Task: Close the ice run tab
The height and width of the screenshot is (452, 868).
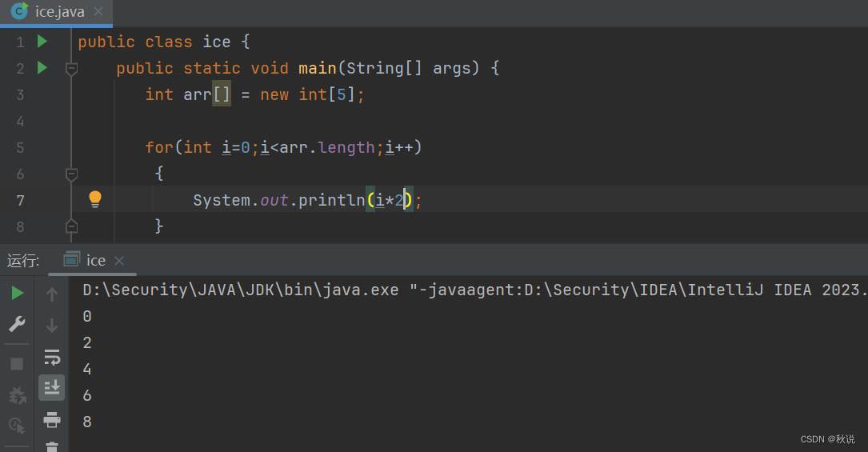Action: click(119, 261)
